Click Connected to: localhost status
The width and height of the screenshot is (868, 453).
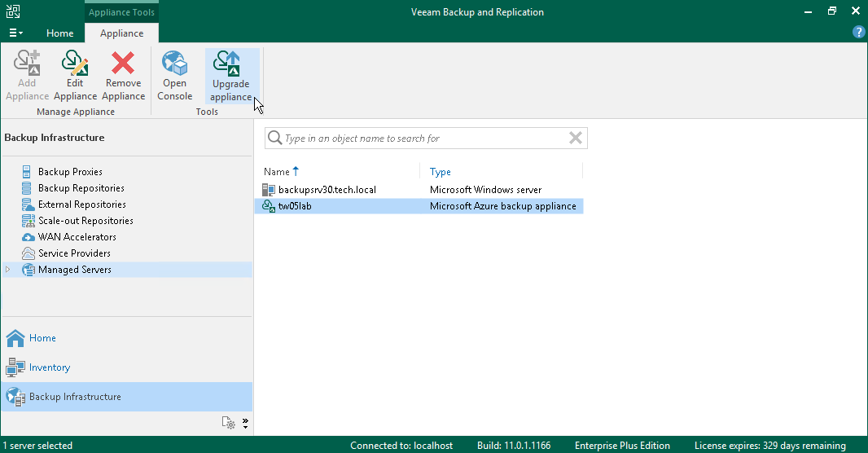click(x=401, y=446)
